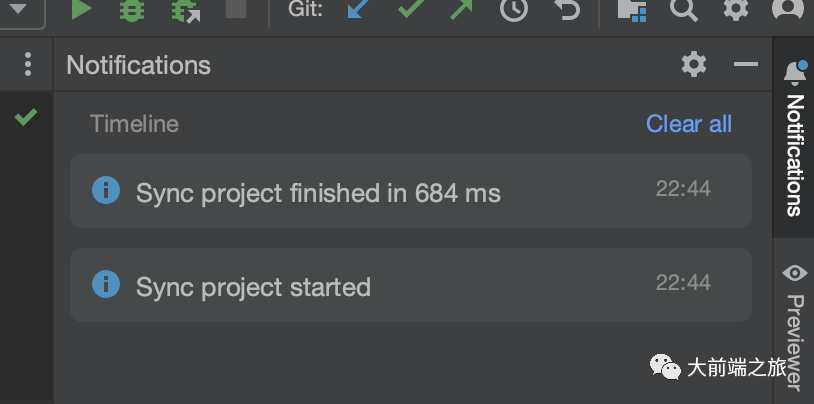Open Notifications panel gear options

click(694, 64)
